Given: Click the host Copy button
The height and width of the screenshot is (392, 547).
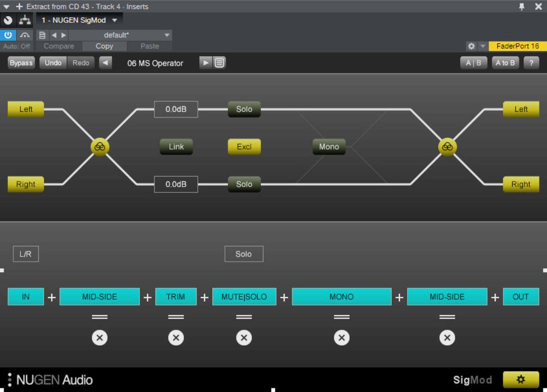Looking at the screenshot, I should (104, 46).
